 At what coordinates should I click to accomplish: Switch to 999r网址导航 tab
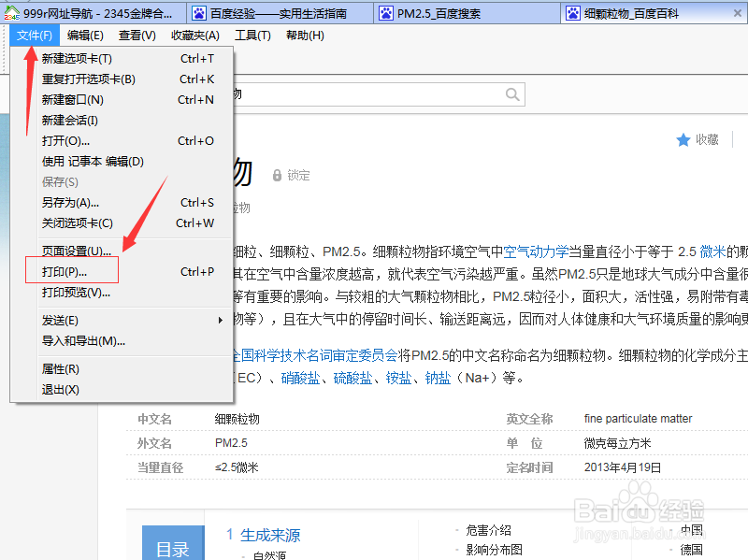pyautogui.click(x=93, y=13)
